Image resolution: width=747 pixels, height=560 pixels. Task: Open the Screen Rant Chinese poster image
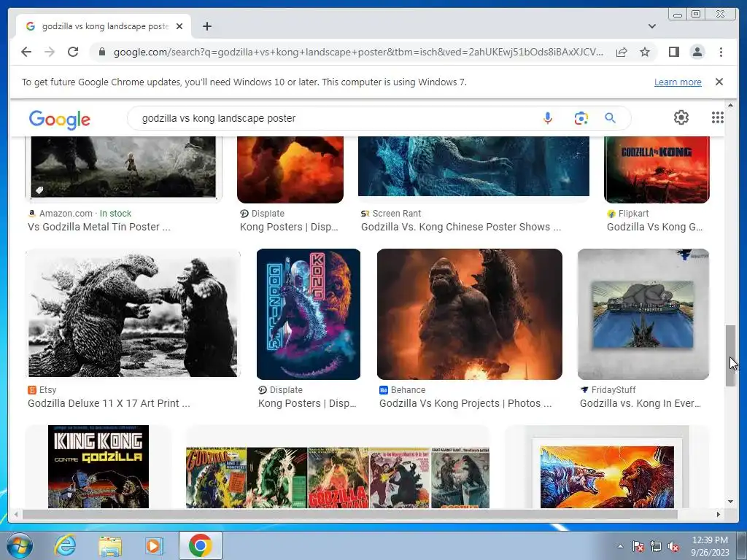(x=473, y=166)
